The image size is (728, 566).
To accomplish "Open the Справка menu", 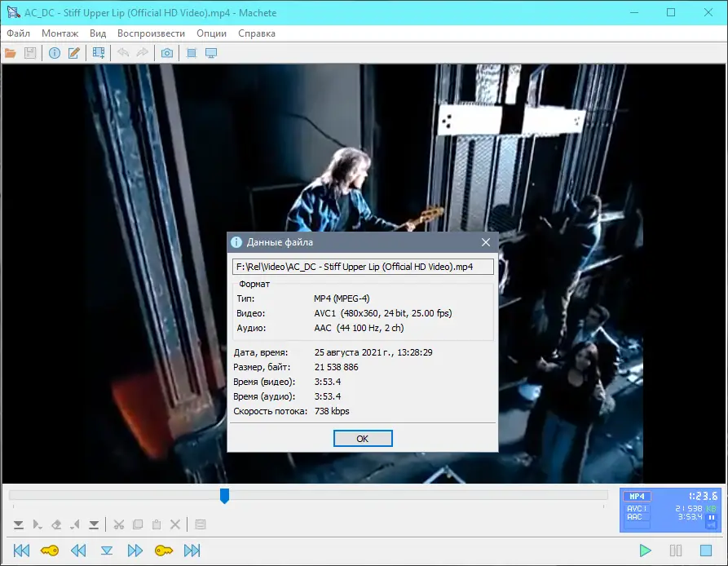I will click(257, 33).
